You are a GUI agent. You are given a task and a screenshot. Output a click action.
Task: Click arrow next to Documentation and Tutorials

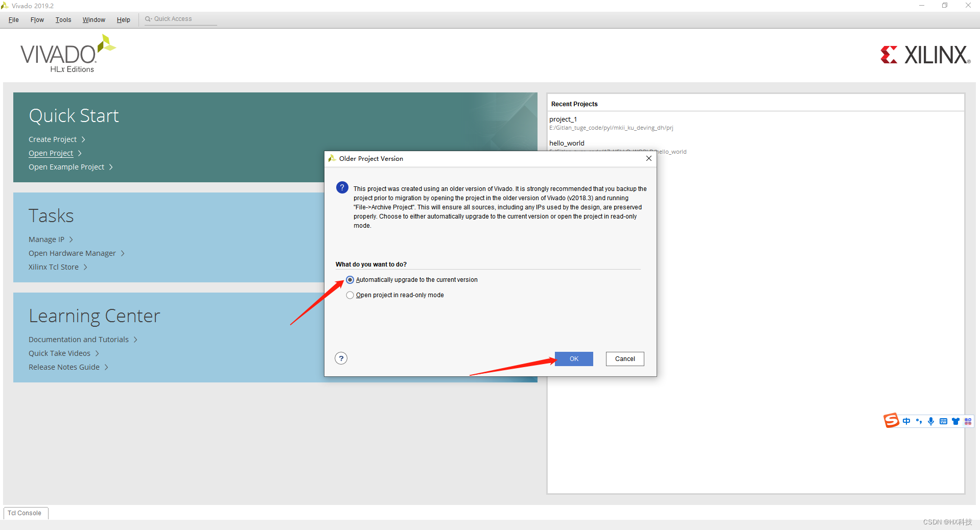(135, 340)
